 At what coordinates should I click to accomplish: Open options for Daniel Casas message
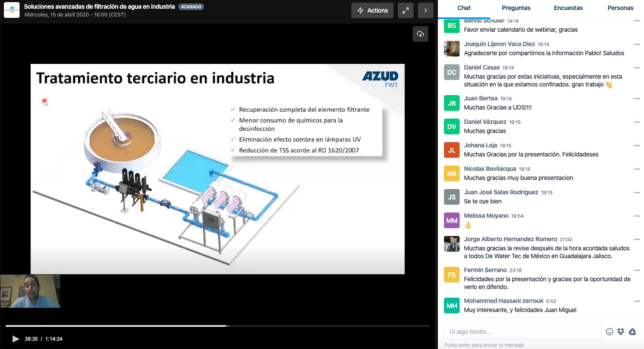point(637,68)
